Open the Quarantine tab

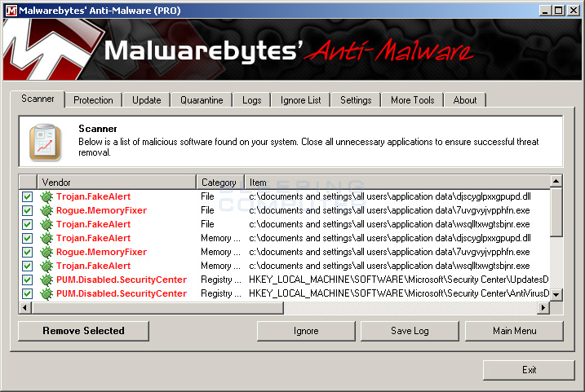click(x=202, y=100)
